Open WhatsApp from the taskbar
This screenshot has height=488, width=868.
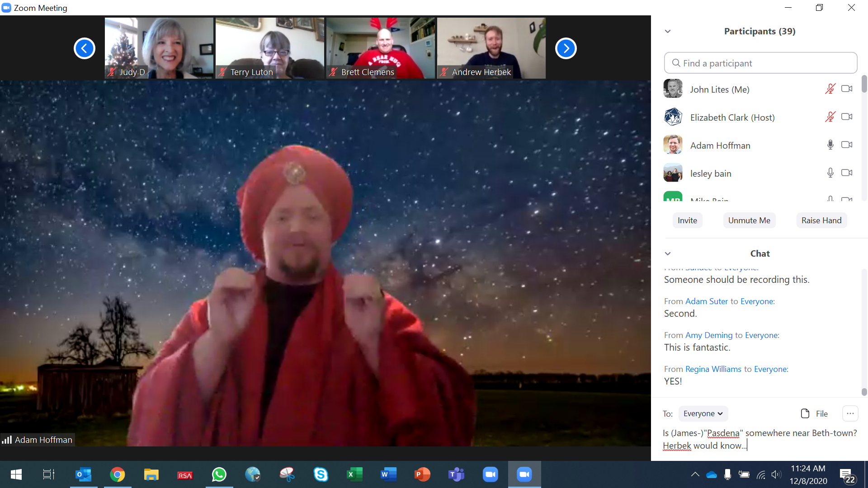219,474
